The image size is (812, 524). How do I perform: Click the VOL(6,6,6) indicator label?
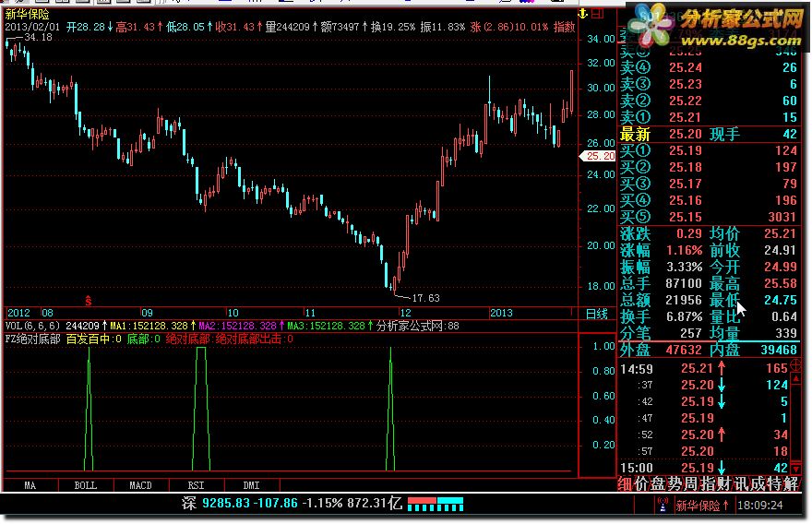coord(32,326)
